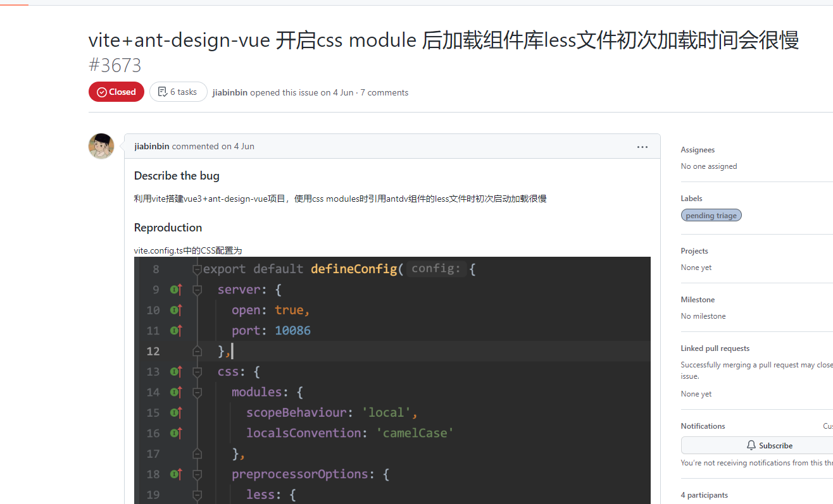Open jiabinbin profile link in issue header
The height and width of the screenshot is (504, 833).
tap(230, 92)
